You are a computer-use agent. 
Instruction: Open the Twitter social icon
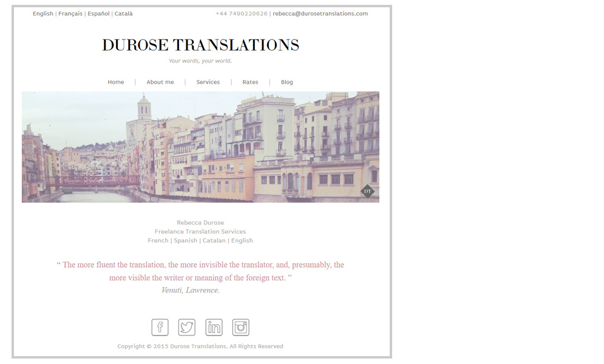[x=187, y=328]
